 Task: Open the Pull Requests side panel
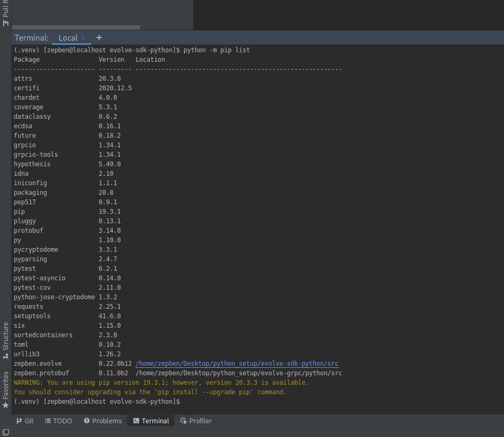6,13
